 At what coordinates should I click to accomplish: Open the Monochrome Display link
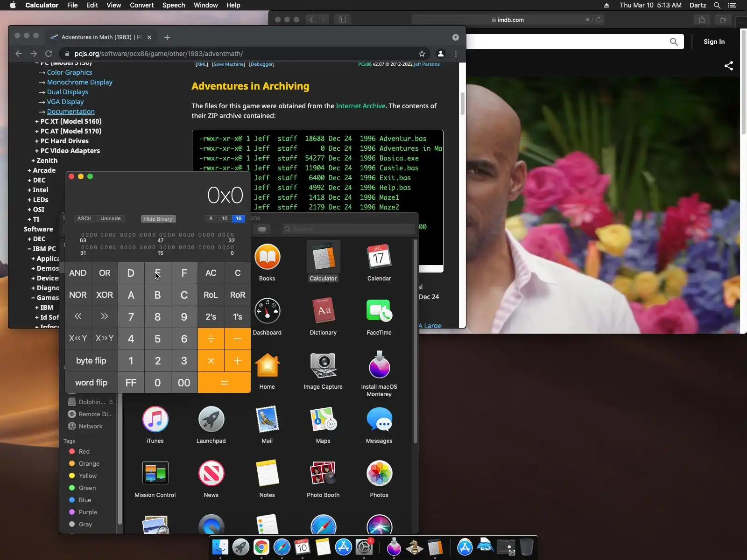[80, 82]
